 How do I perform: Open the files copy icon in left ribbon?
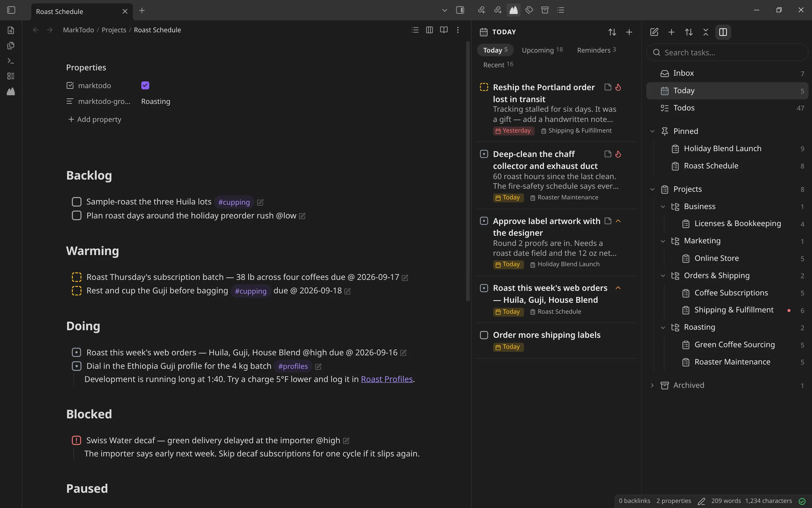click(x=11, y=46)
